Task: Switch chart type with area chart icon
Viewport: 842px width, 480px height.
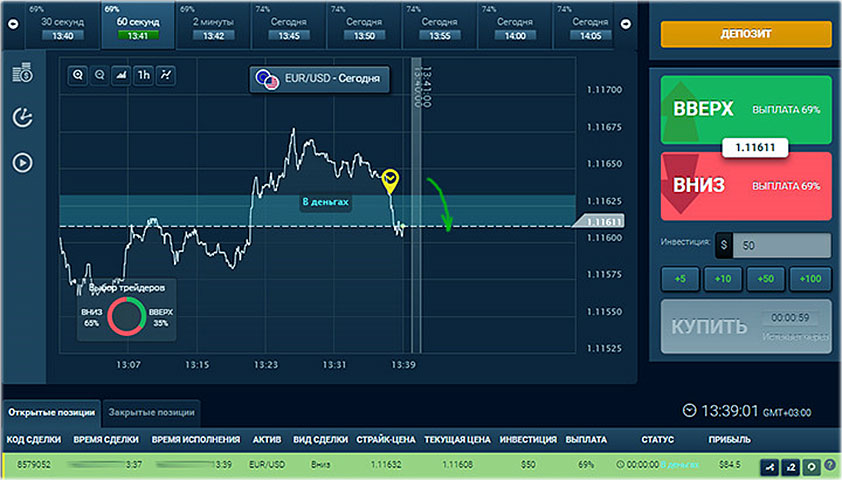Action: click(121, 75)
